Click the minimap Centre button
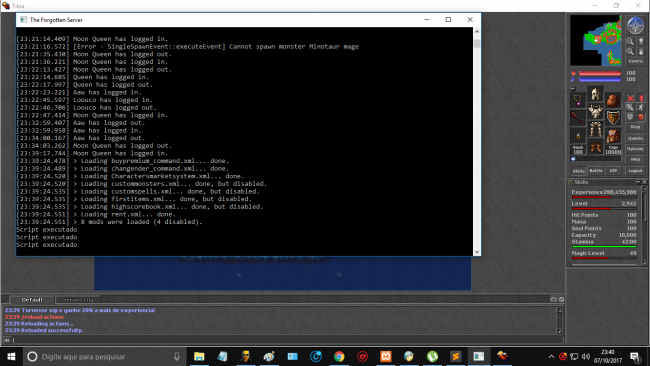650x366 pixels. coord(635,61)
